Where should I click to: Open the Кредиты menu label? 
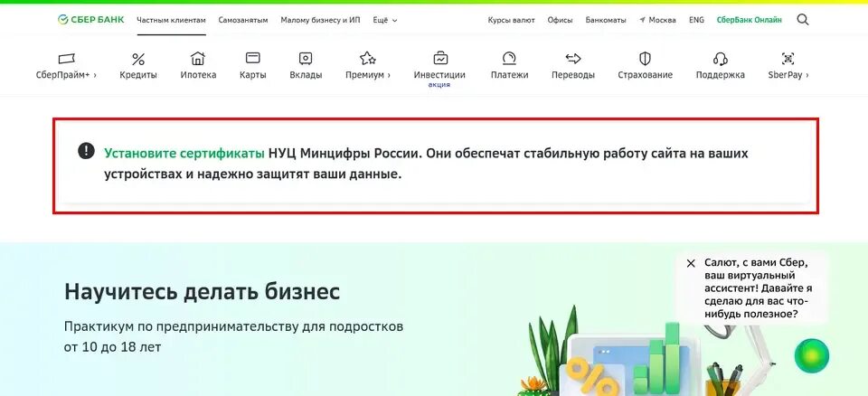click(x=138, y=75)
